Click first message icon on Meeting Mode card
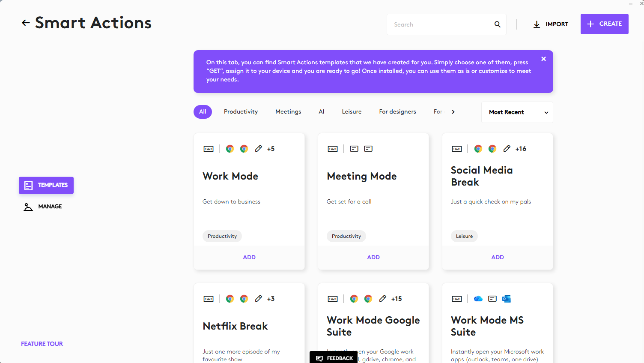Viewport: 644px width, 363px height. 354,149
